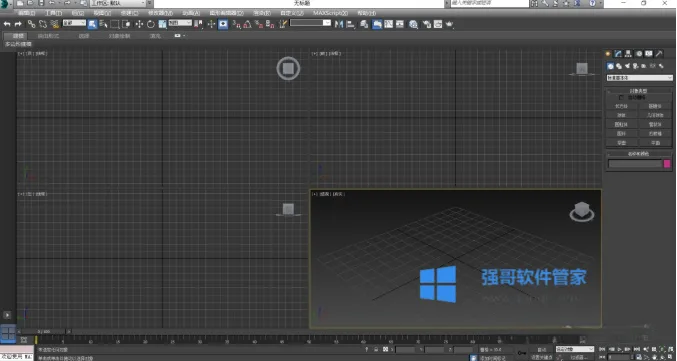Select the Cameras category in Create panel
Image resolution: width=677 pixels, height=361 pixels.
tap(635, 66)
